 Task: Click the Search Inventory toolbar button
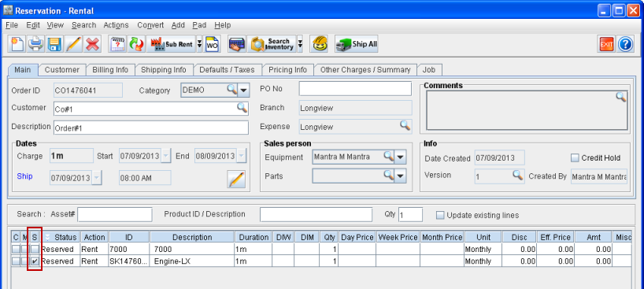click(x=272, y=43)
